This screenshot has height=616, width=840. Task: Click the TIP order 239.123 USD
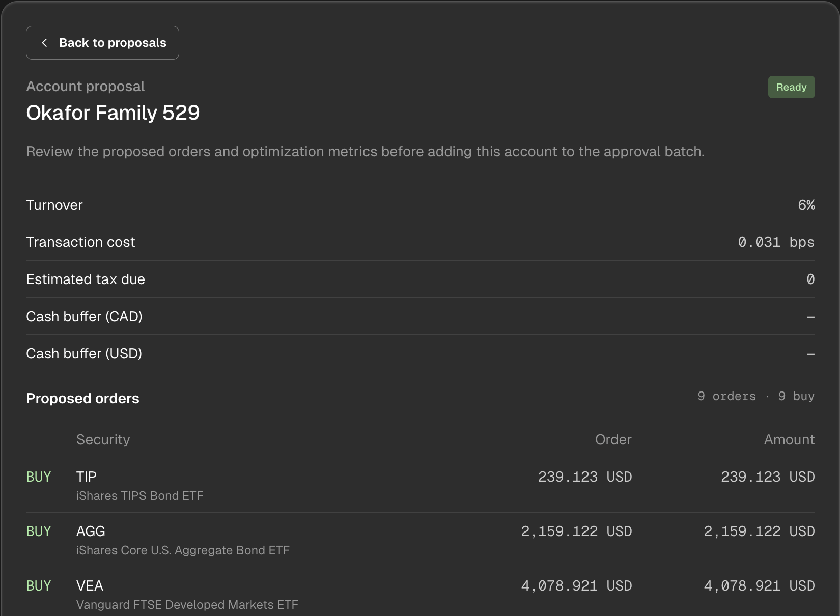coord(585,477)
